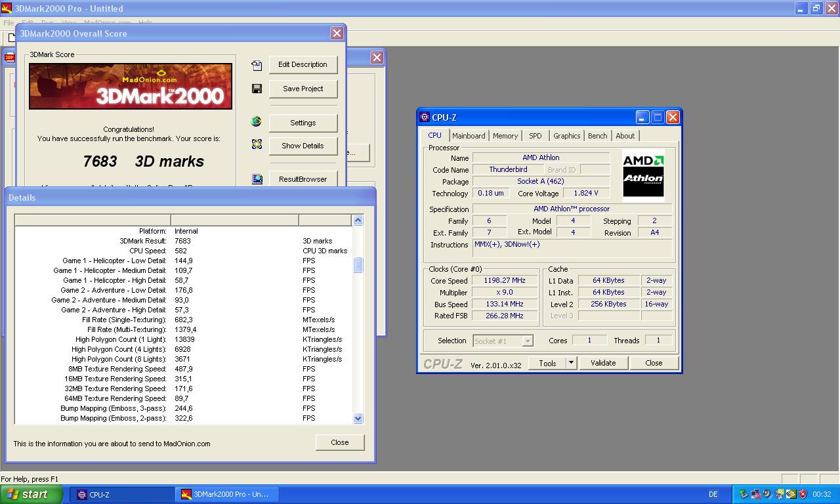Click the Code Name field Thunderbird
The height and width of the screenshot is (504, 840).
pyautogui.click(x=508, y=169)
